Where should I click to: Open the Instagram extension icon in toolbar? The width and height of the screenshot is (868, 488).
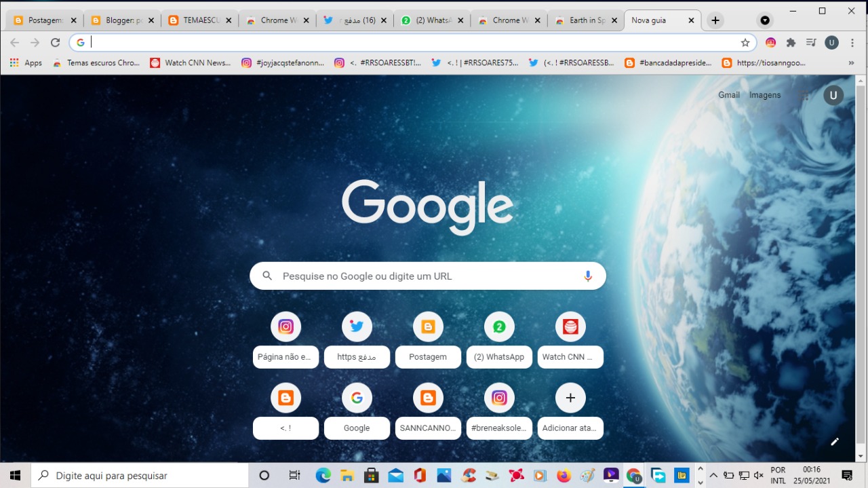click(x=771, y=43)
